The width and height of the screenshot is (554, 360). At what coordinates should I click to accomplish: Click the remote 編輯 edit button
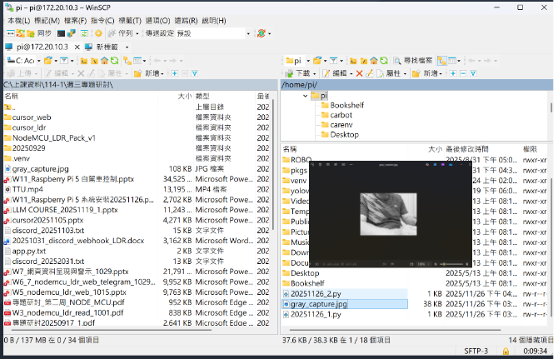[x=335, y=73]
